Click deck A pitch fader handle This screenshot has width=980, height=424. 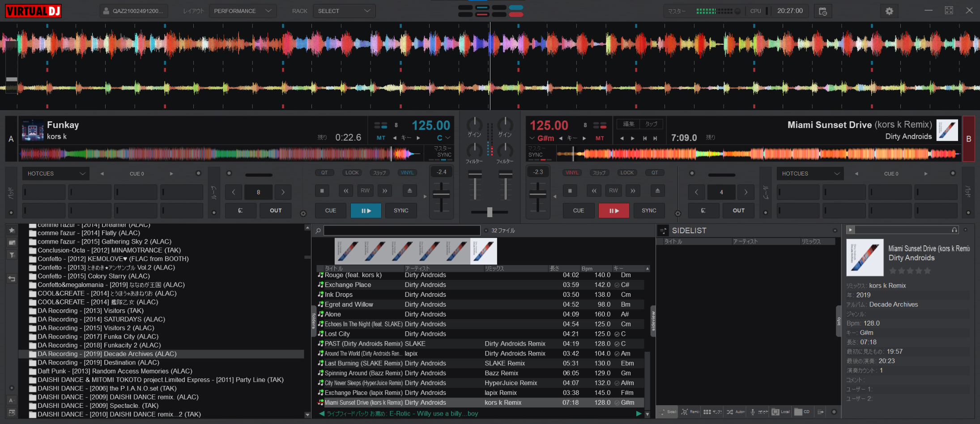tap(441, 194)
